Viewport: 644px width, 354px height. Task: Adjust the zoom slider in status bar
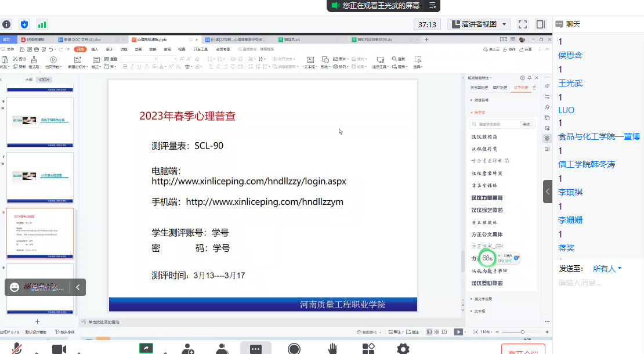(x=522, y=332)
